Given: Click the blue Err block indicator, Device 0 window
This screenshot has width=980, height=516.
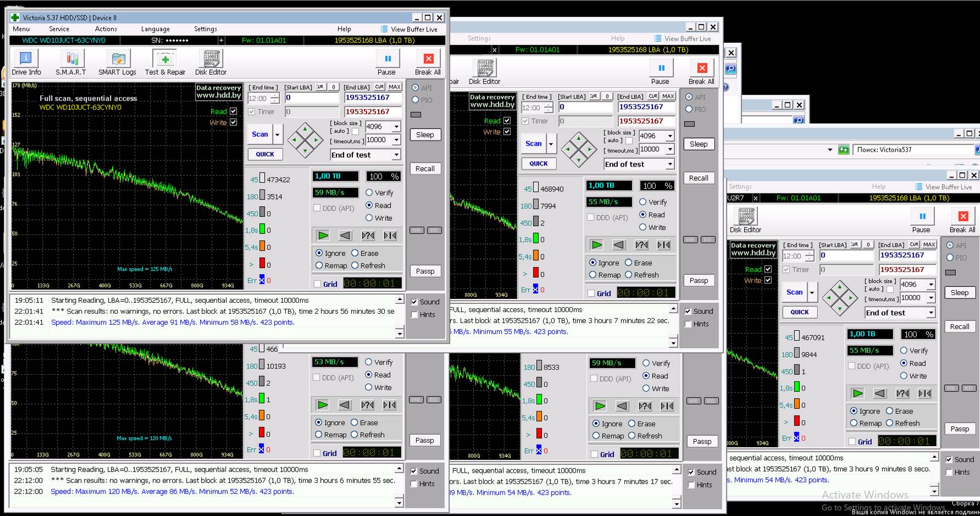Looking at the screenshot, I should tap(262, 280).
